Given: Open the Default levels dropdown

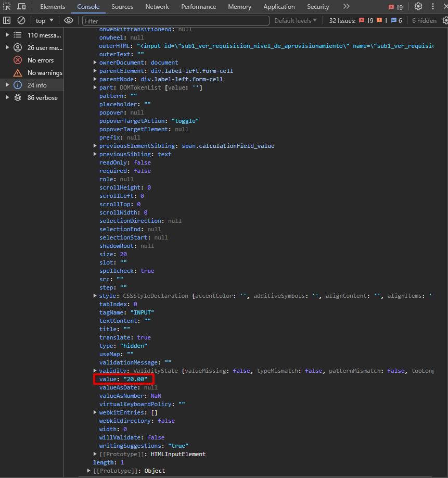Looking at the screenshot, I should click(x=296, y=20).
